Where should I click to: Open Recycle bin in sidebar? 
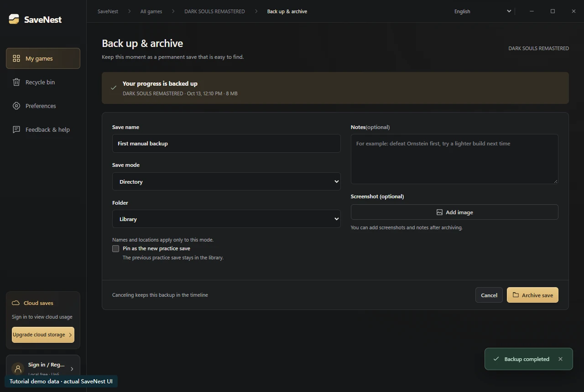(x=43, y=82)
